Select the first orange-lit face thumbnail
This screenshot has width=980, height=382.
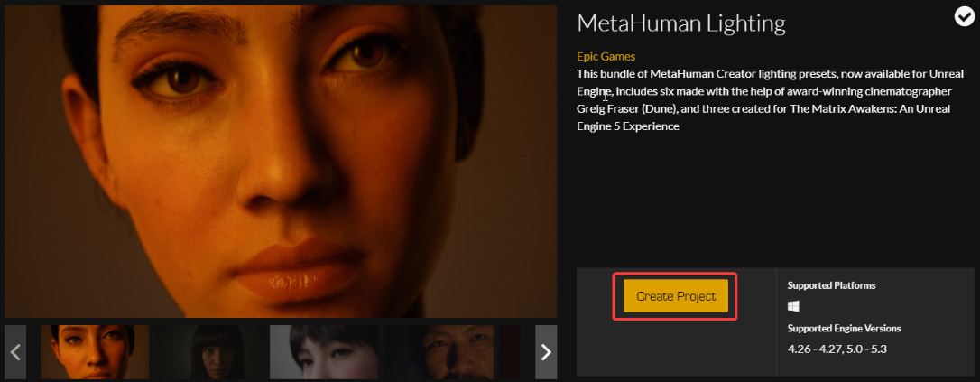click(x=95, y=352)
